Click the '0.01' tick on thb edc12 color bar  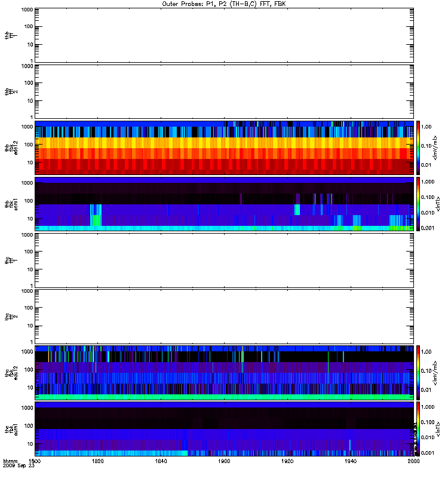[x=426, y=165]
